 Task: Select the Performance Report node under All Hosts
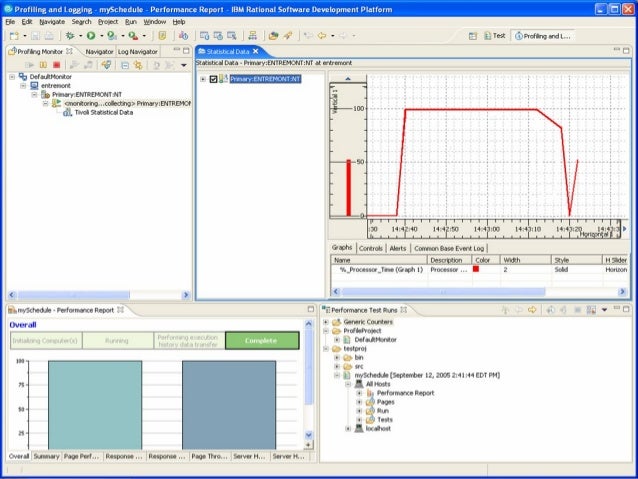click(x=405, y=393)
